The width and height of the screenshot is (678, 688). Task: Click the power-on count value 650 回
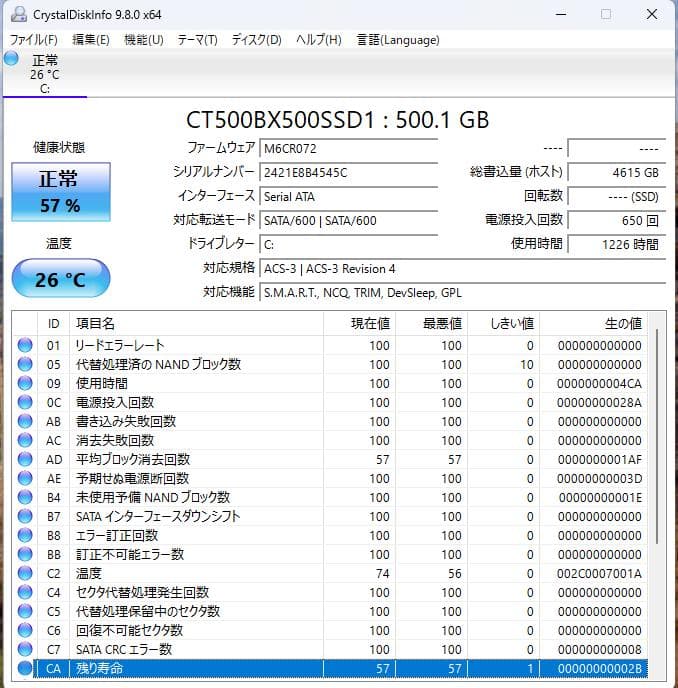coord(617,220)
